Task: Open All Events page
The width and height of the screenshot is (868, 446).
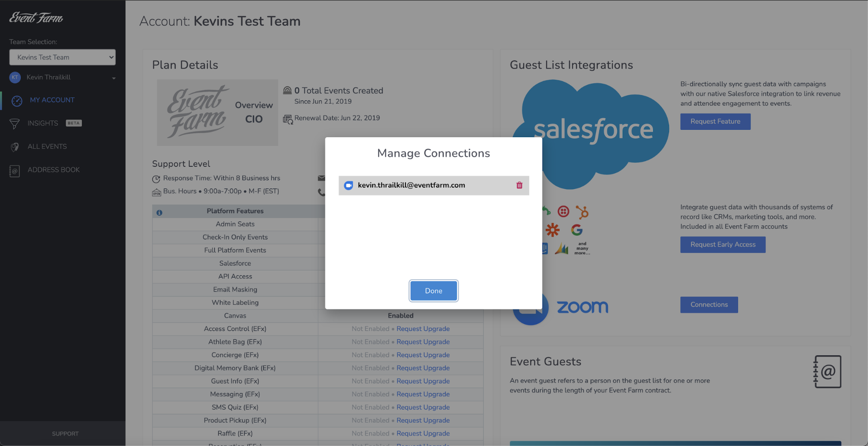Action: 47,146
